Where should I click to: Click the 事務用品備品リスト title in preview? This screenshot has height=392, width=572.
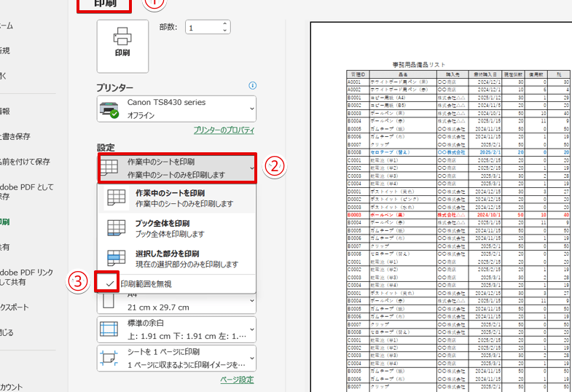point(419,65)
